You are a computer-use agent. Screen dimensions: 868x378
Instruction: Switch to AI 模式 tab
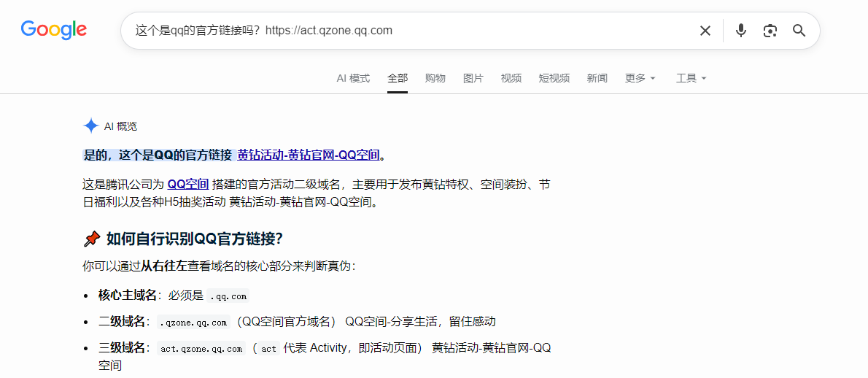click(x=353, y=78)
